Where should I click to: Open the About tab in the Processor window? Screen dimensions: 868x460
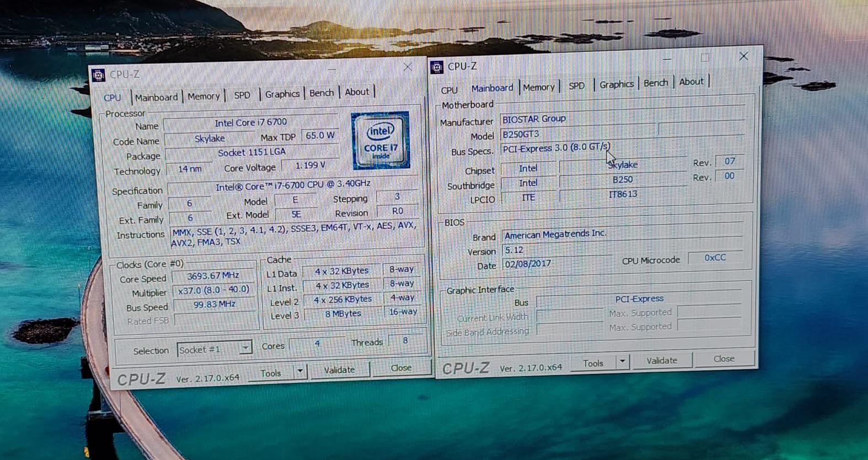point(357,92)
